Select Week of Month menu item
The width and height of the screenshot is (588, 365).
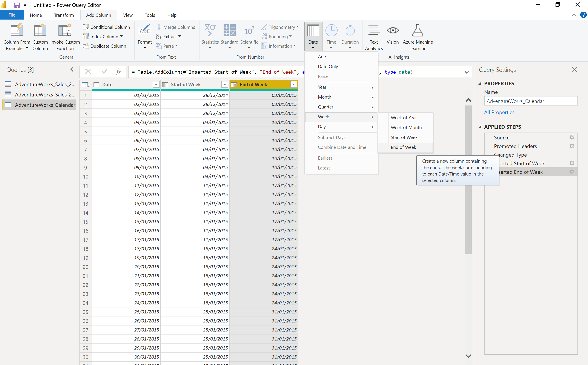pyautogui.click(x=405, y=127)
